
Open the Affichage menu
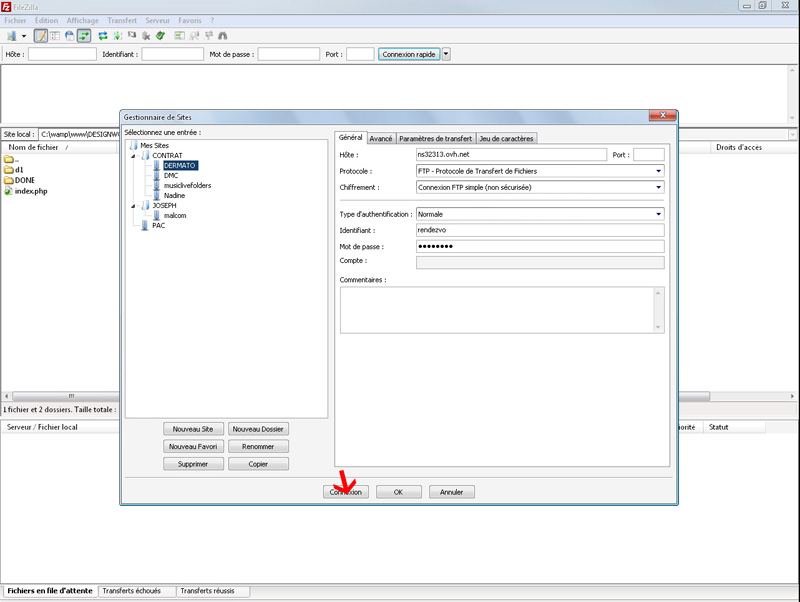click(x=83, y=20)
